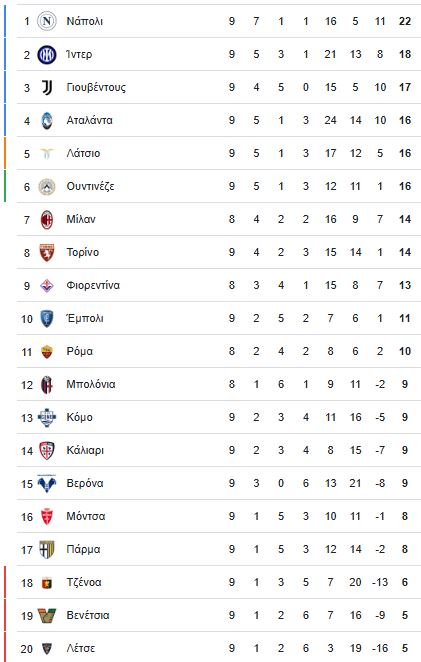Click the Verona crest icon

tap(47, 483)
